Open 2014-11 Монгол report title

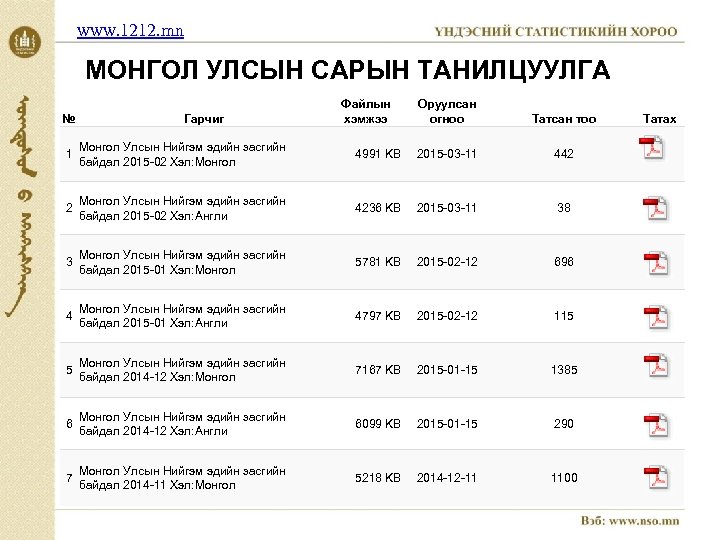tap(182, 478)
